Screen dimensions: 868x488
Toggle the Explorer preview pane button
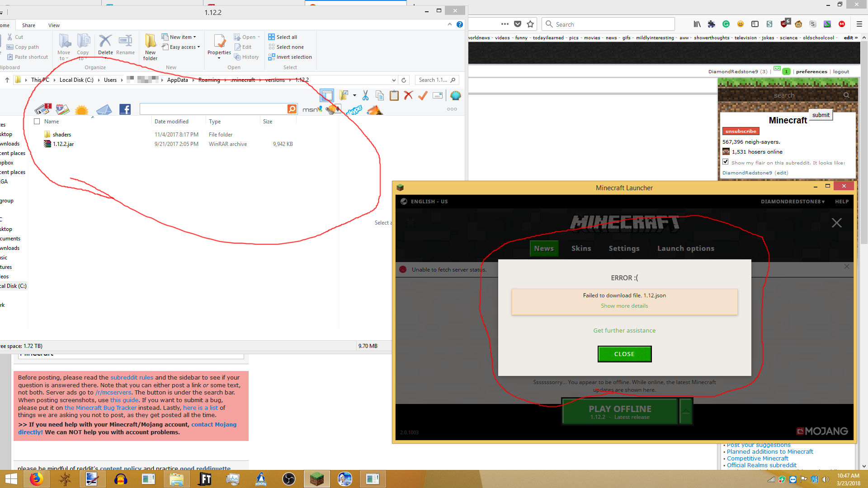pyautogui.click(x=326, y=95)
